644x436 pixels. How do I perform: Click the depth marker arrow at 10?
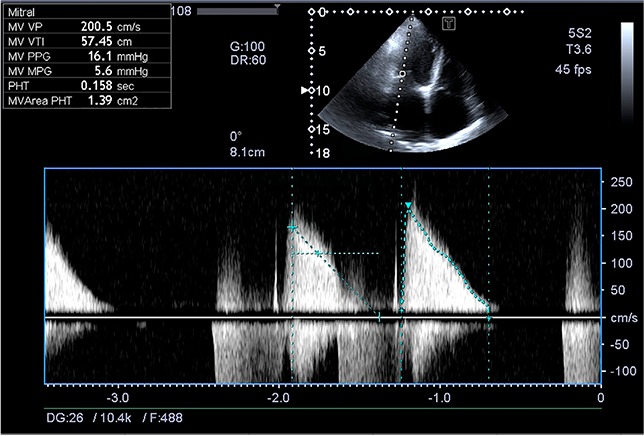click(305, 91)
